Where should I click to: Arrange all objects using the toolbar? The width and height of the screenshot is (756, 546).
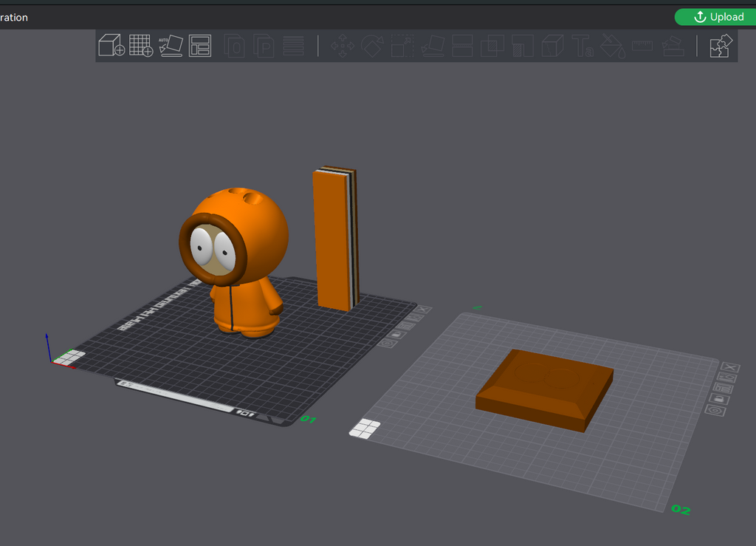click(200, 46)
